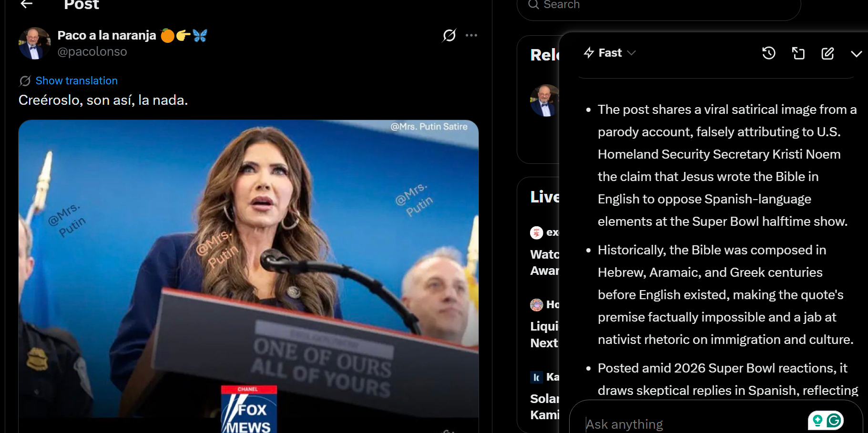The height and width of the screenshot is (433, 868).
Task: Open Grok chat history icon
Action: [769, 53]
